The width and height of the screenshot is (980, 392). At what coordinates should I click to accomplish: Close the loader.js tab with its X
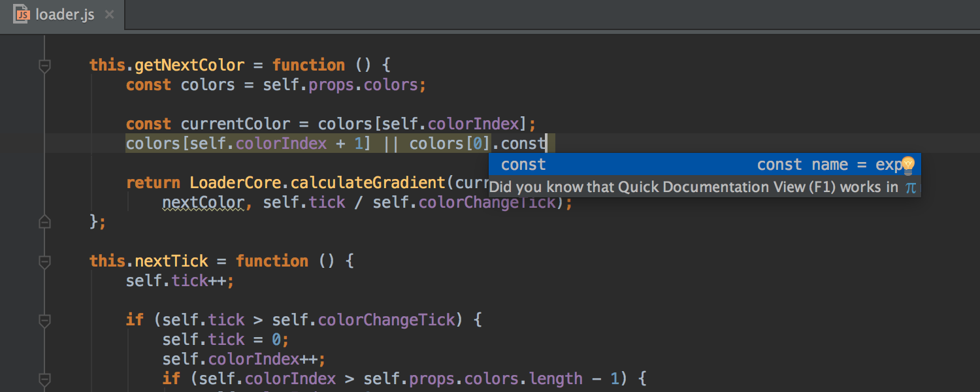pyautogui.click(x=108, y=13)
